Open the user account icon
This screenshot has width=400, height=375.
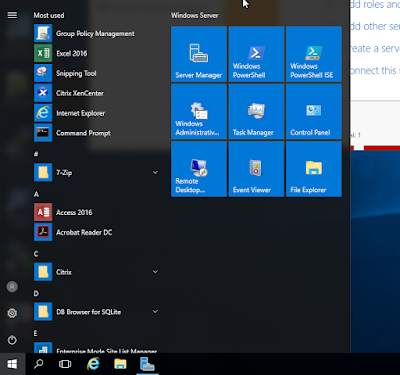pyautogui.click(x=12, y=287)
